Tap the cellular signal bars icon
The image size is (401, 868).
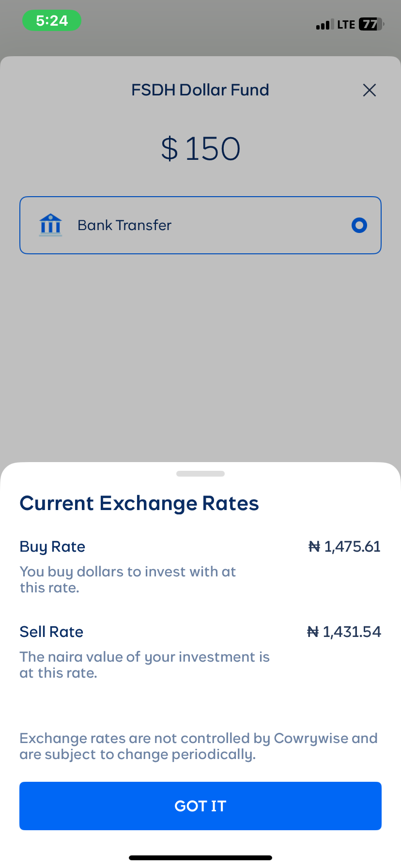tap(324, 25)
